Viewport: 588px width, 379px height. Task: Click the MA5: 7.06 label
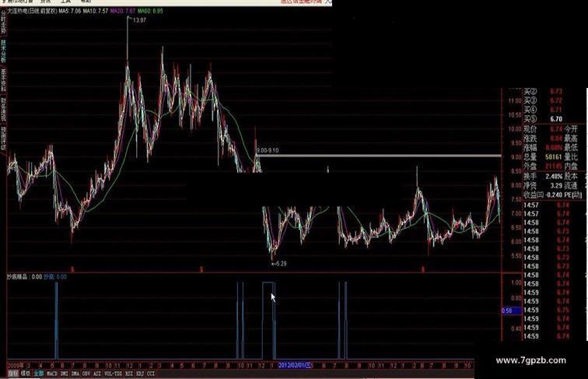[70, 11]
